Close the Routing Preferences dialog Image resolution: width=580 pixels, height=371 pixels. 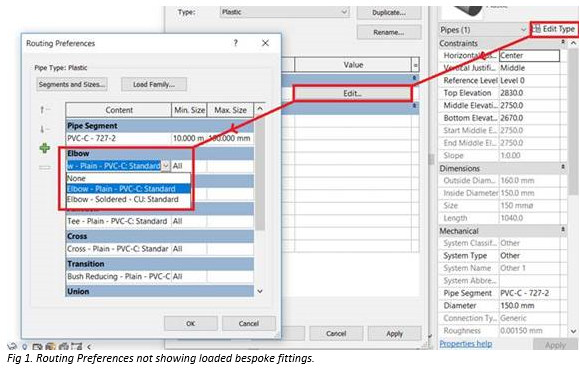[x=265, y=43]
